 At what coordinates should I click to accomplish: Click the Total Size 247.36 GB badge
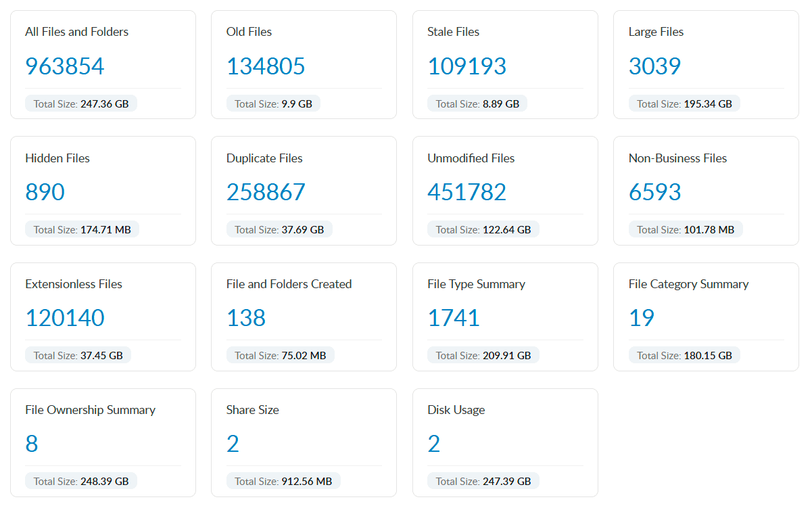click(x=81, y=103)
